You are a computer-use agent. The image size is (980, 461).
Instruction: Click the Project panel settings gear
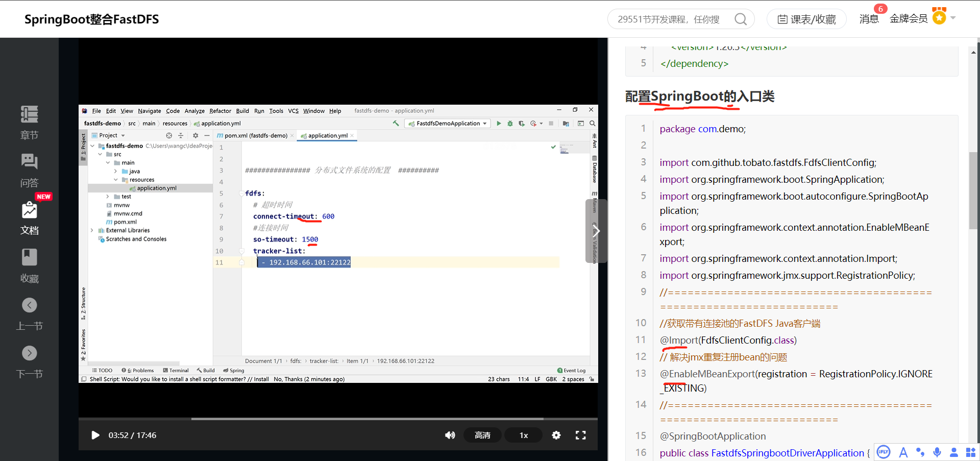(x=195, y=135)
